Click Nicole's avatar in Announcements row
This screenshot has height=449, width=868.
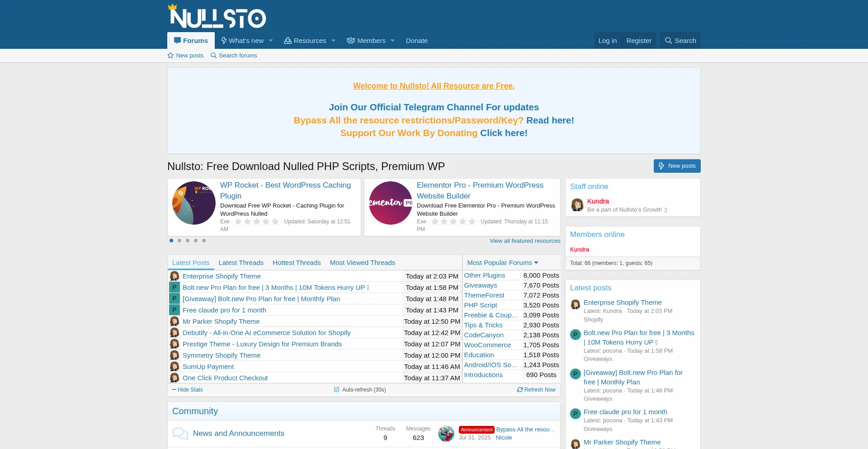[446, 434]
